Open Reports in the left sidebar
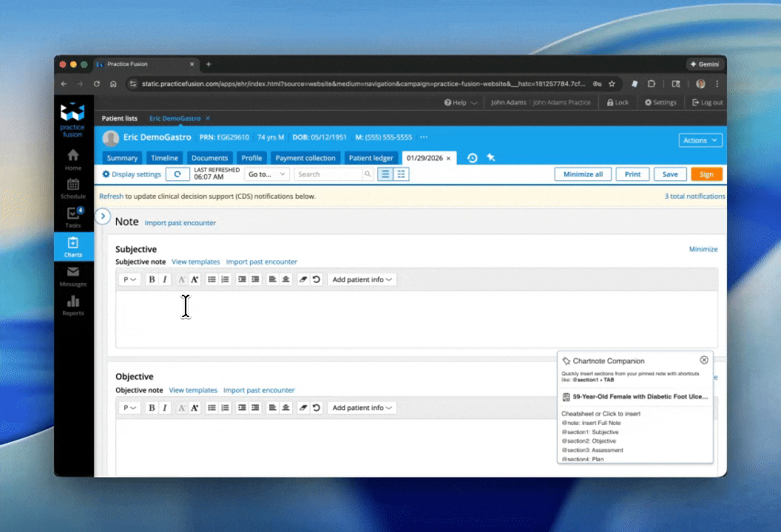This screenshot has width=781, height=532. (x=73, y=305)
